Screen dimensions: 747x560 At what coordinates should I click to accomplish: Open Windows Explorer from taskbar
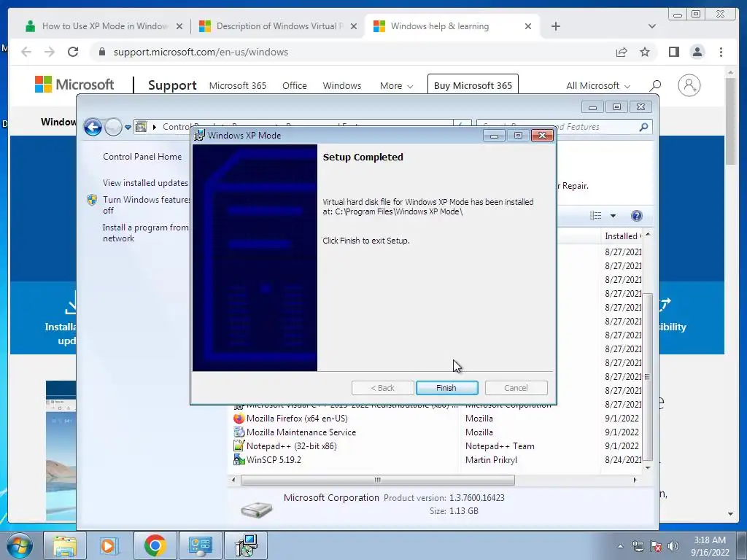click(x=65, y=545)
